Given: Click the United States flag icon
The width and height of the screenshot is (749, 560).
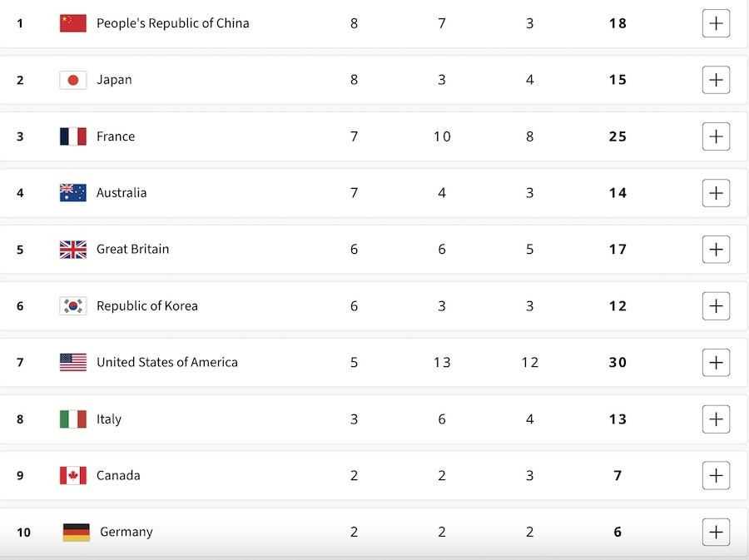Looking at the screenshot, I should pos(73,363).
